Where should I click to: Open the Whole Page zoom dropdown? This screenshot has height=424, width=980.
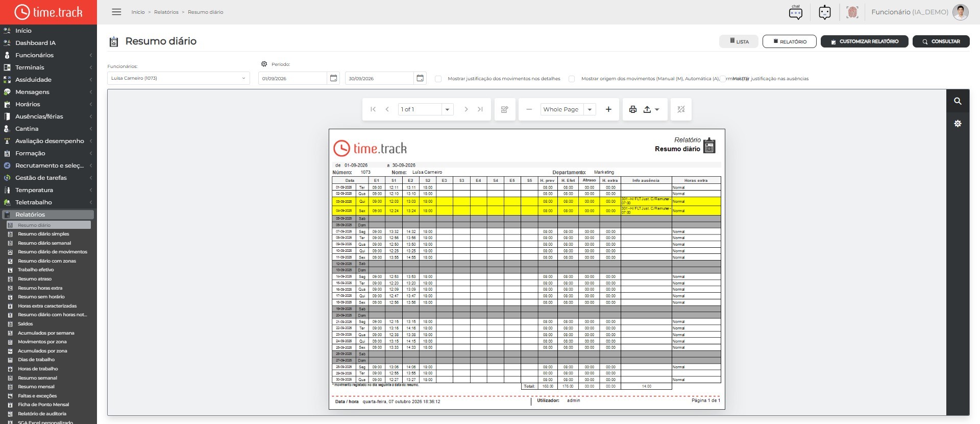pyautogui.click(x=590, y=109)
